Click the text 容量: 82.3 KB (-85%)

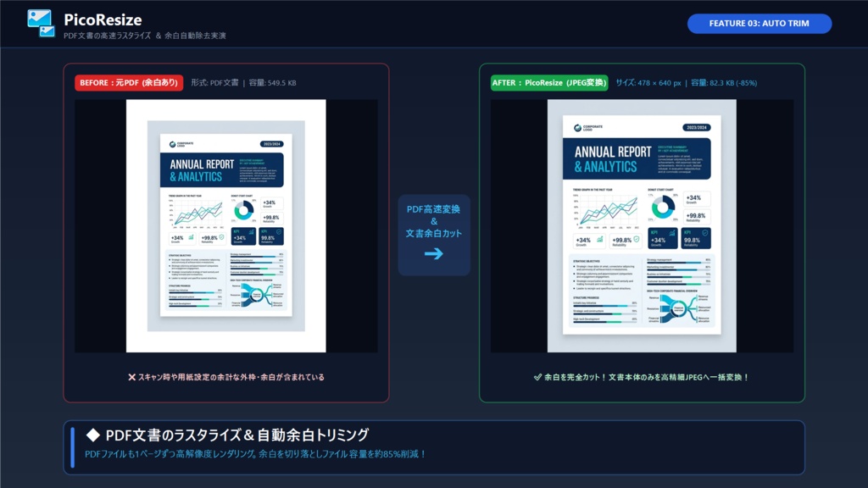724,82
